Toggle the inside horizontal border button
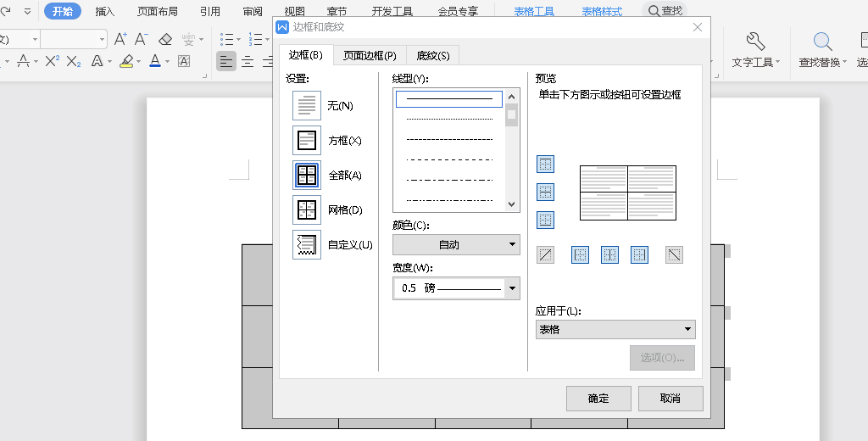This screenshot has width=868, height=441. pyautogui.click(x=546, y=193)
